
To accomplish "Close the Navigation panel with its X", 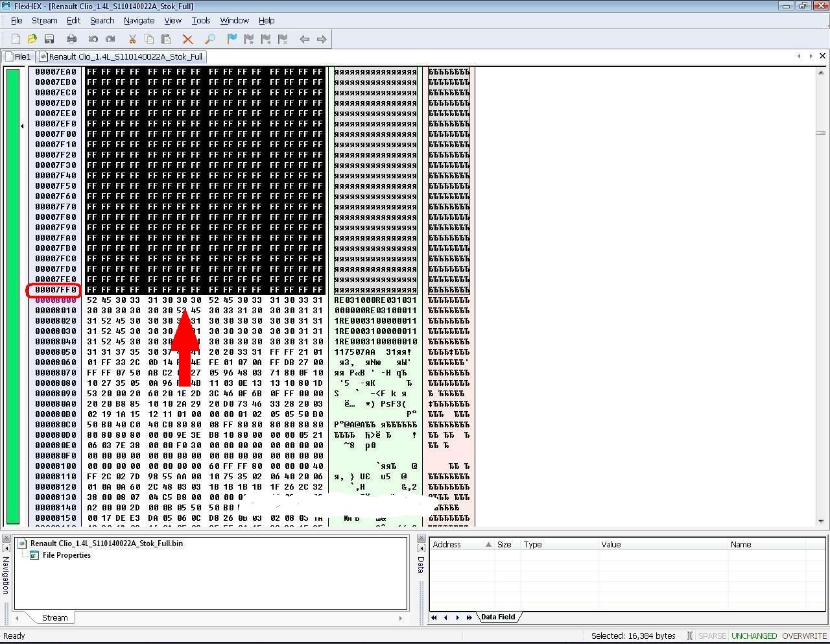I will click(x=6, y=538).
